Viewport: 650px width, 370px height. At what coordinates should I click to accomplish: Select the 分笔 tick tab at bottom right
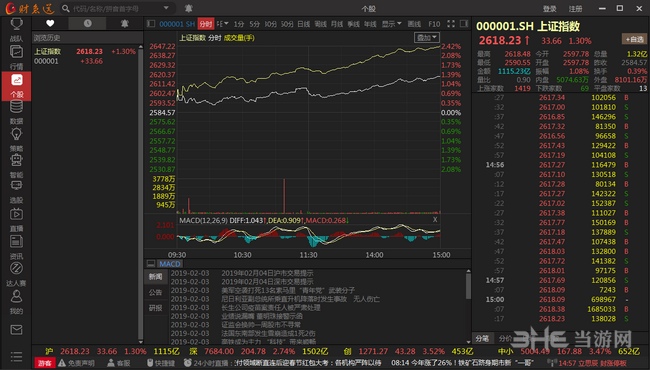[482, 339]
